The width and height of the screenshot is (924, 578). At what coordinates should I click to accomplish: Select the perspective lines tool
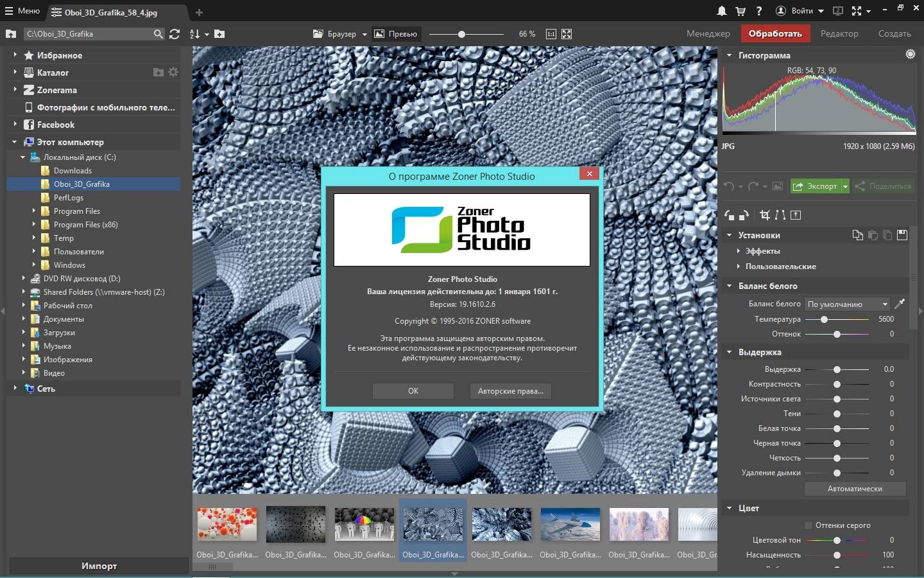pos(780,215)
